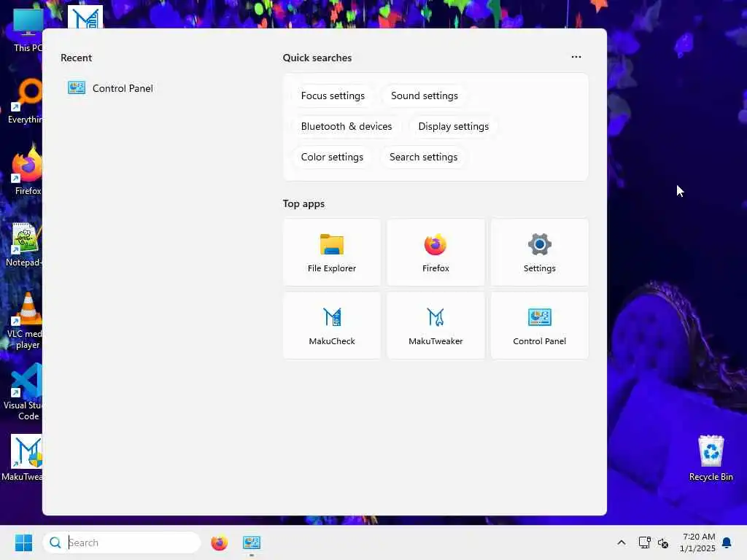Select the M icon at desktop top
Screen dimensions: 747x560
pyautogui.click(x=85, y=17)
